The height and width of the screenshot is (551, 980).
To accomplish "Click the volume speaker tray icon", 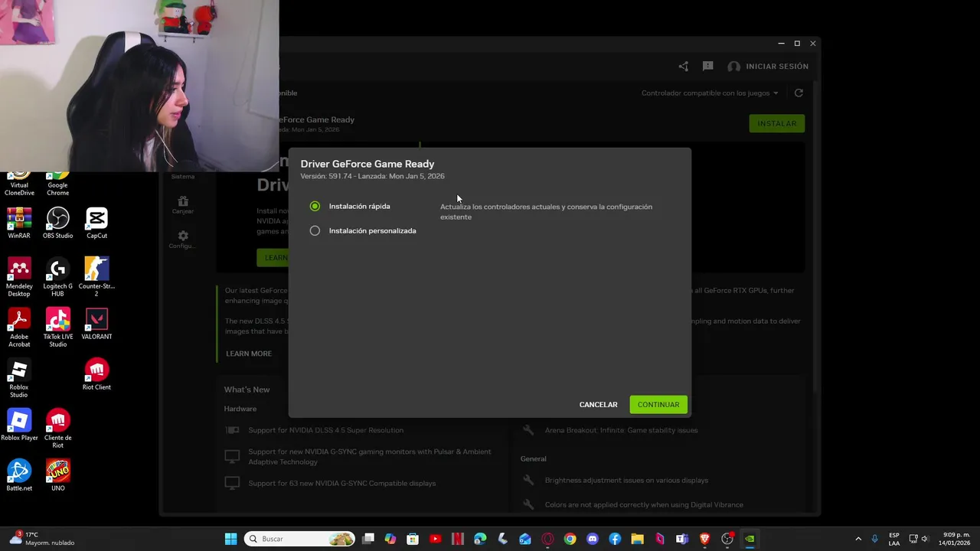I will coord(924,539).
